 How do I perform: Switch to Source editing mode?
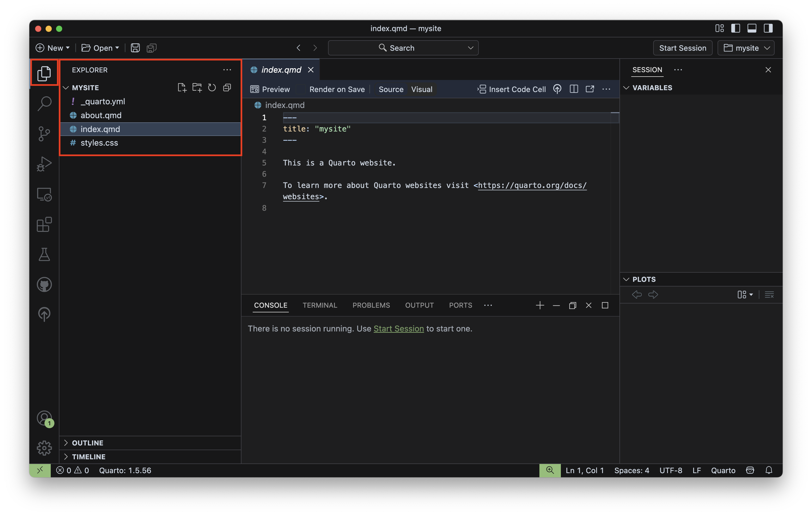click(391, 89)
